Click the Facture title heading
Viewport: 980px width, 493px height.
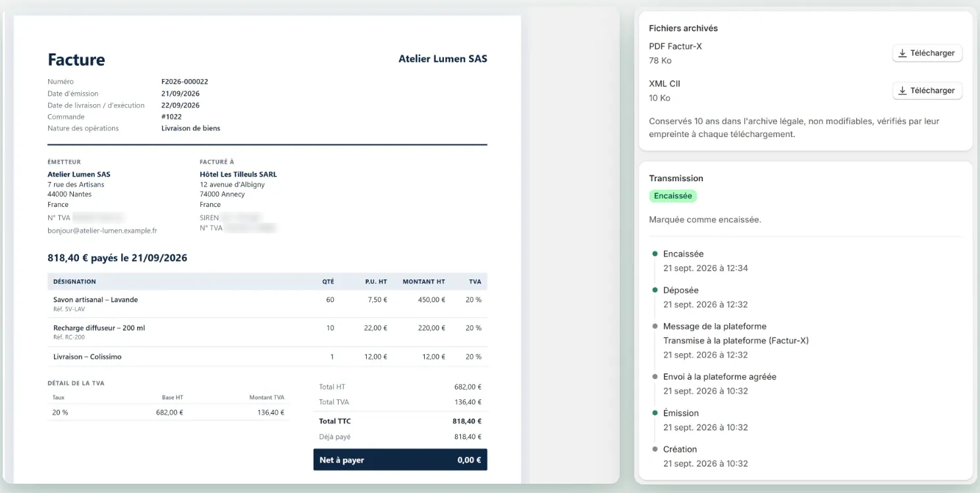(76, 60)
